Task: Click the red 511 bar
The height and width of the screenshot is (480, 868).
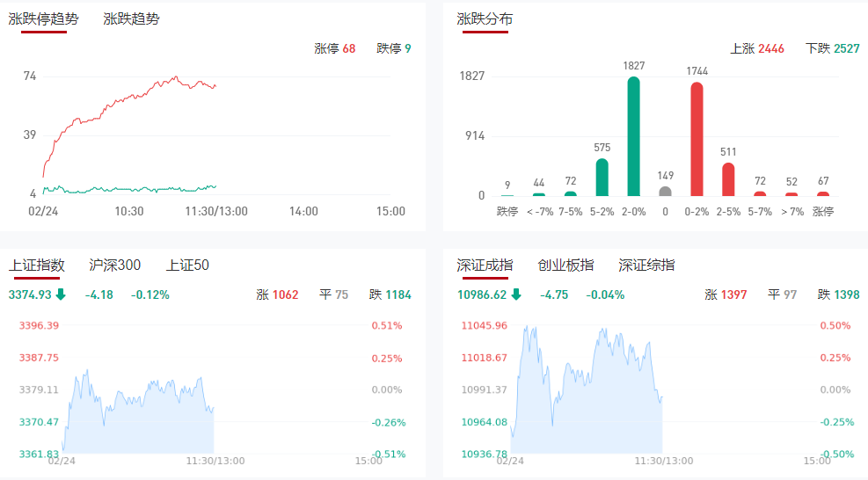Action: pos(728,178)
